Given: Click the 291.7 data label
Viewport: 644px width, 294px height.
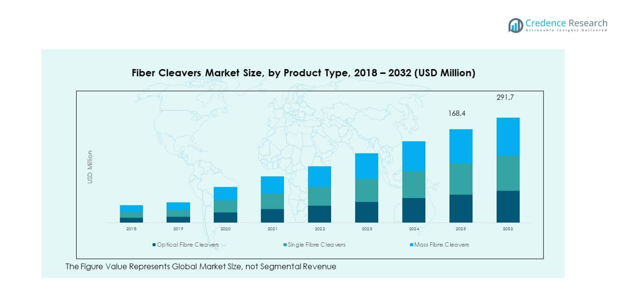Looking at the screenshot, I should click(x=505, y=98).
